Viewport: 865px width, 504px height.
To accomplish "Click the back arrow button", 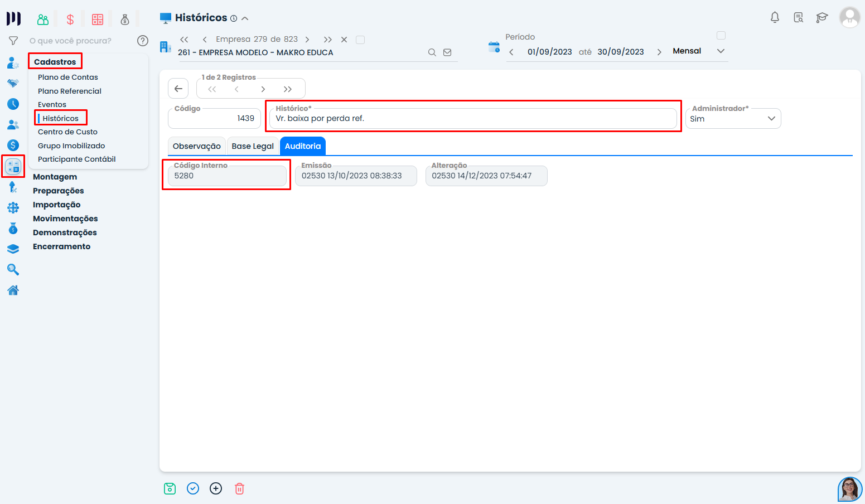I will coord(178,89).
